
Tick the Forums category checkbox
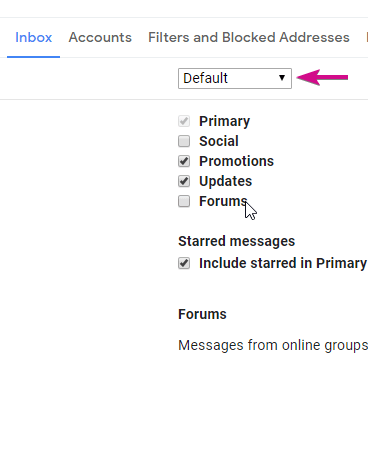point(184,201)
